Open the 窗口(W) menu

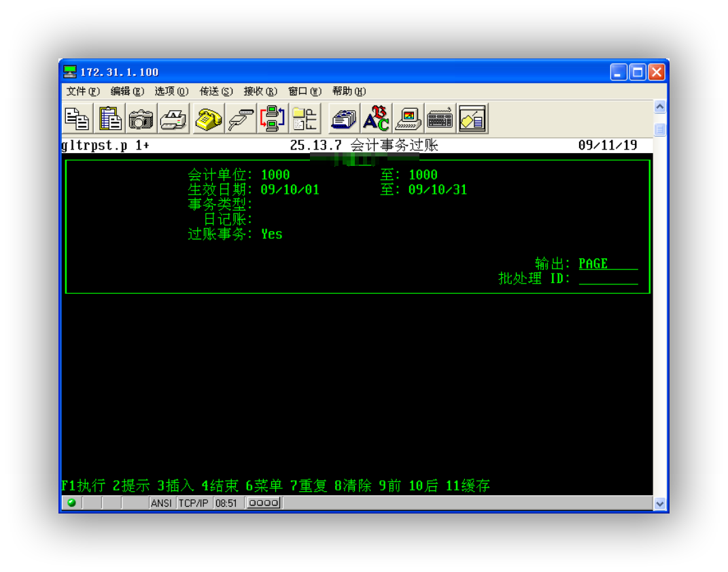(305, 91)
